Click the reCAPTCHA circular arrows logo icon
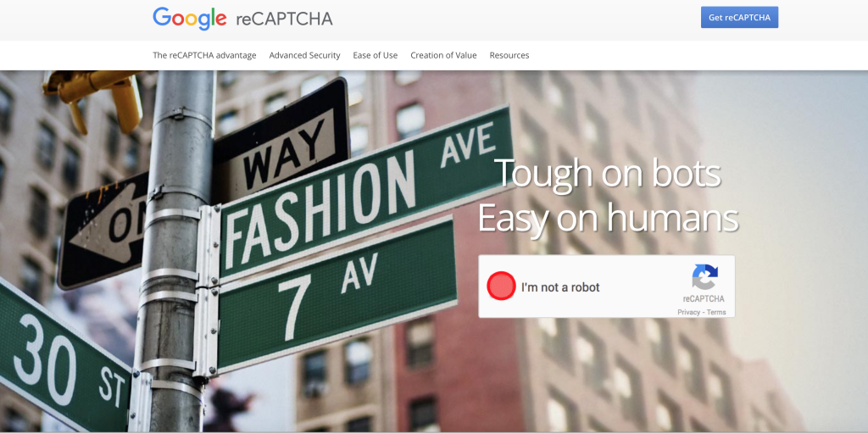The image size is (868, 434). [704, 277]
